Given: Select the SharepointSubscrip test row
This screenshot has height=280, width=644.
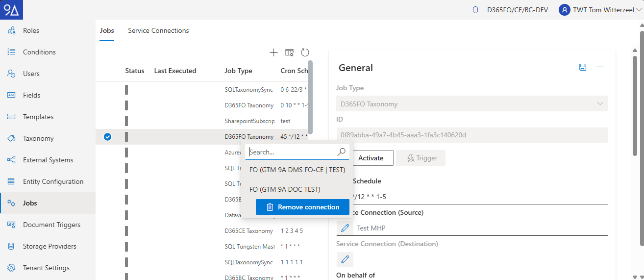Looking at the screenshot, I should [201, 121].
